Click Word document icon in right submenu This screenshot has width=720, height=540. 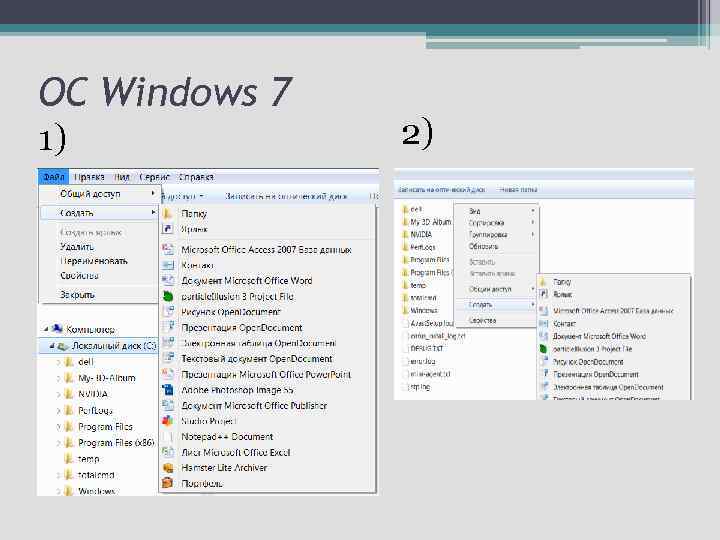coord(544,336)
